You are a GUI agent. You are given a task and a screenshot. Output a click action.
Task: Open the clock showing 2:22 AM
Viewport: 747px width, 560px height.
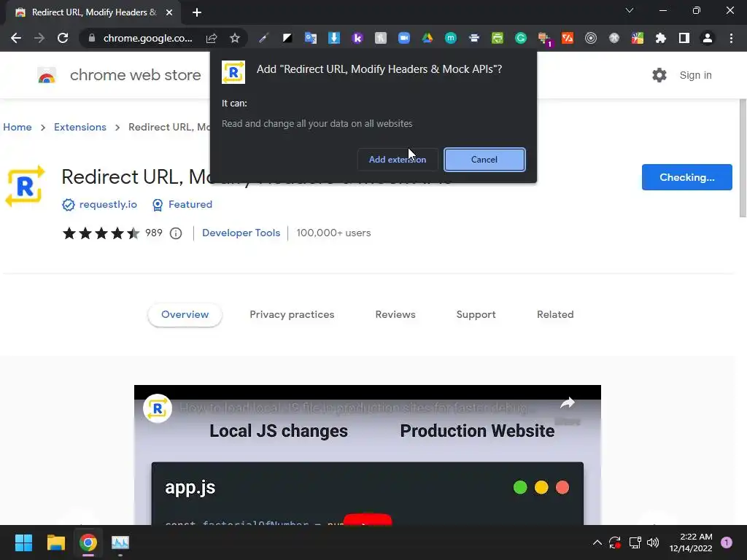pyautogui.click(x=691, y=542)
